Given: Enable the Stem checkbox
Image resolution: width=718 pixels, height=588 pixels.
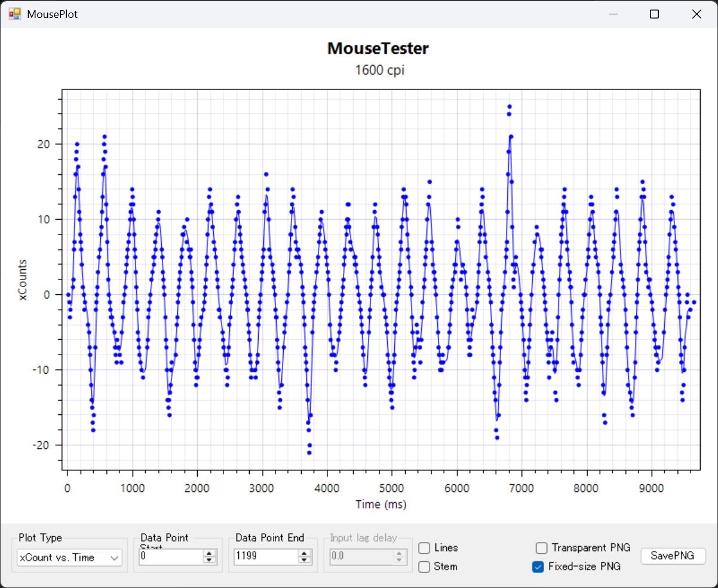Looking at the screenshot, I should point(424,567).
